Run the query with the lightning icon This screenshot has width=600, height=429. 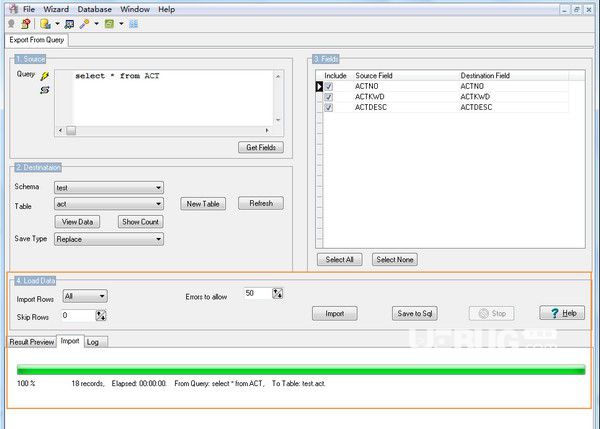[45, 76]
